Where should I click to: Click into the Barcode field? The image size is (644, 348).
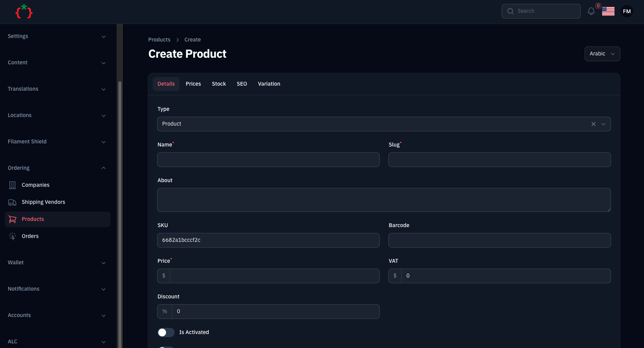499,240
